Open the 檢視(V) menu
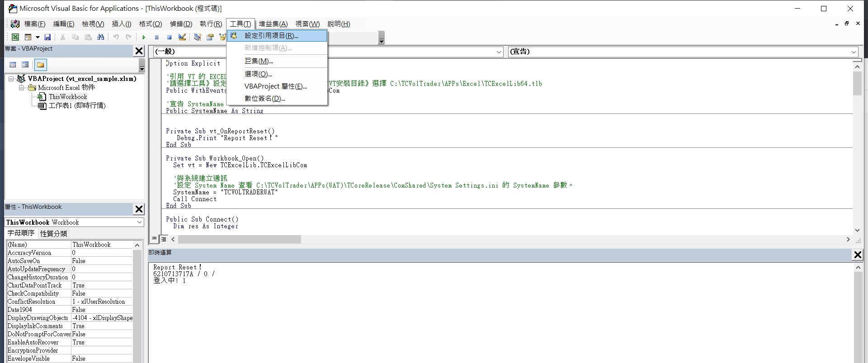The width and height of the screenshot is (868, 363). coord(93,24)
